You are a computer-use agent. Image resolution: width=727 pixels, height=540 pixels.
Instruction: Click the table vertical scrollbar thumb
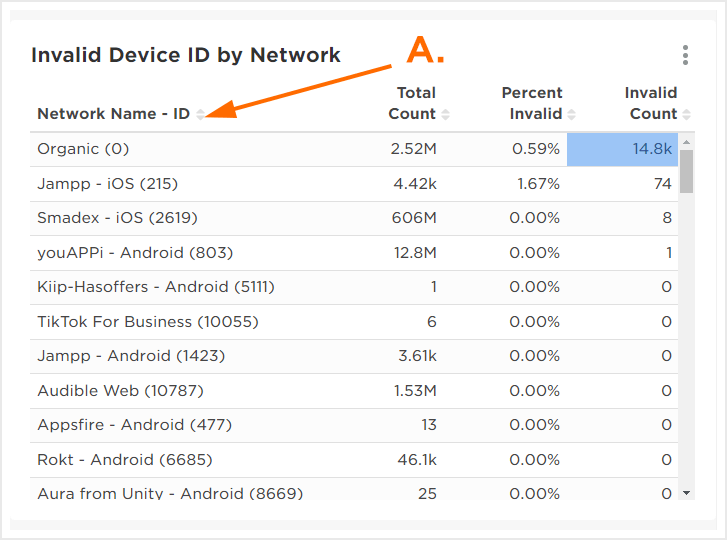point(686,171)
